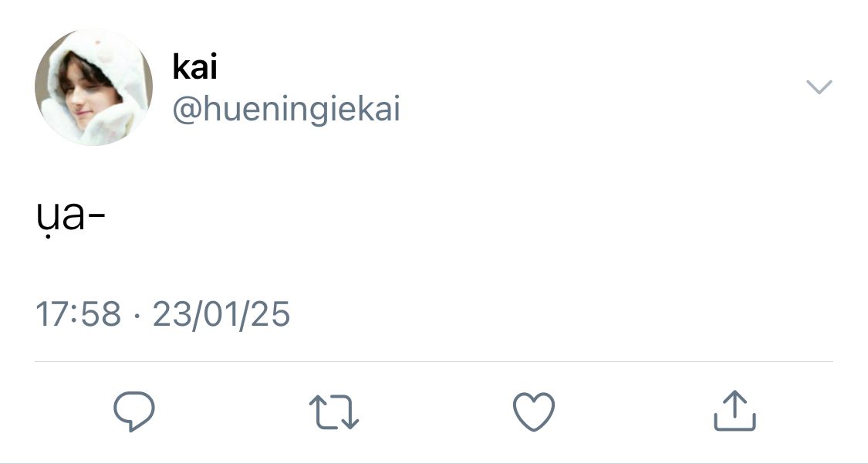Viewport: 868px width, 464px height.
Task: Open the @hueningiekai handle link
Action: tap(286, 110)
